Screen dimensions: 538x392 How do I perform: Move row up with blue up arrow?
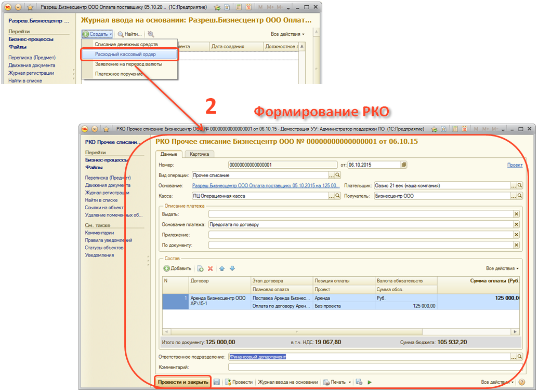click(x=222, y=268)
